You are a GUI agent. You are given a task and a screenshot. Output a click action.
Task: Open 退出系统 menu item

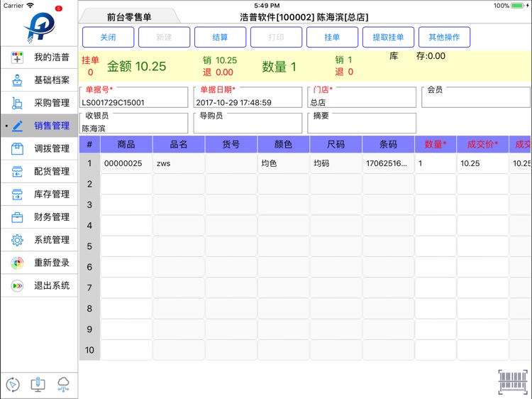pyautogui.click(x=39, y=285)
